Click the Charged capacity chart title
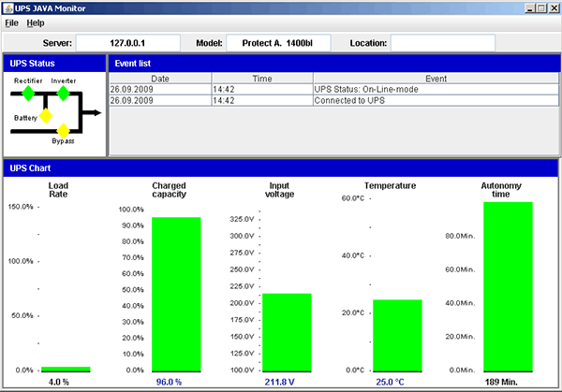562x392 pixels. pos(170,190)
